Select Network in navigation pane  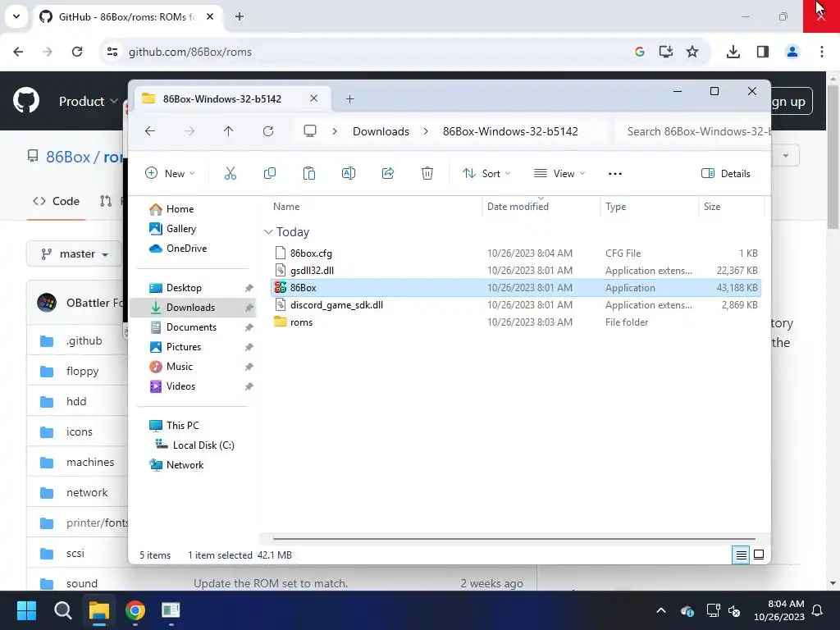185,465
